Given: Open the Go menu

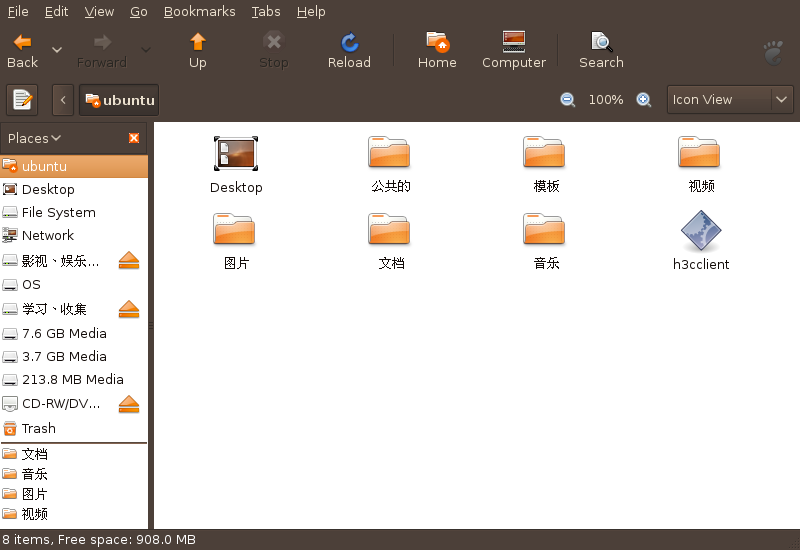Looking at the screenshot, I should pos(138,11).
